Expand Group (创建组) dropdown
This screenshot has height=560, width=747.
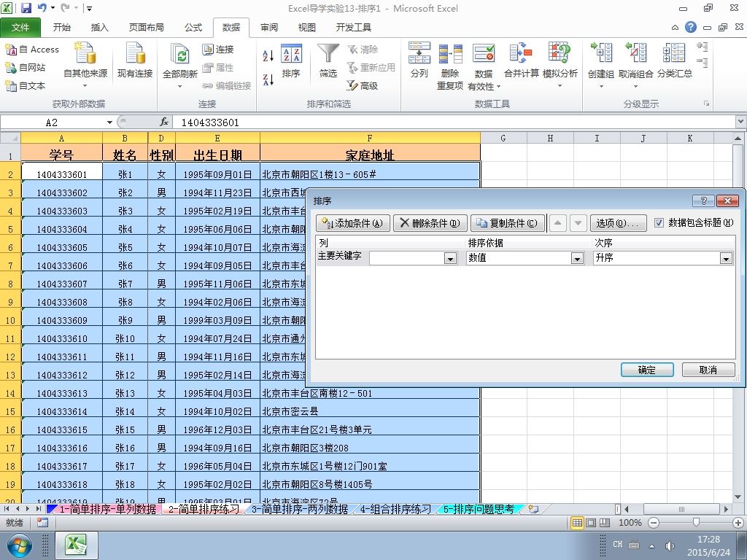click(601, 86)
